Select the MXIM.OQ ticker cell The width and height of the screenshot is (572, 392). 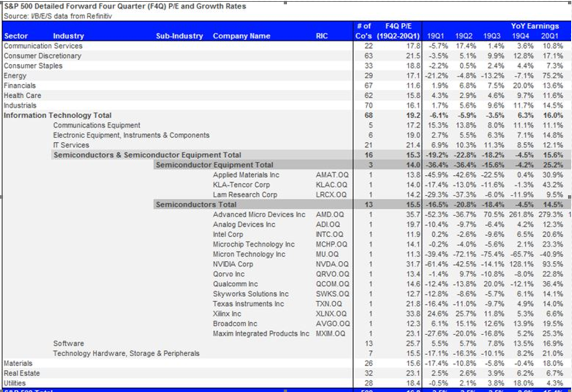click(x=331, y=333)
